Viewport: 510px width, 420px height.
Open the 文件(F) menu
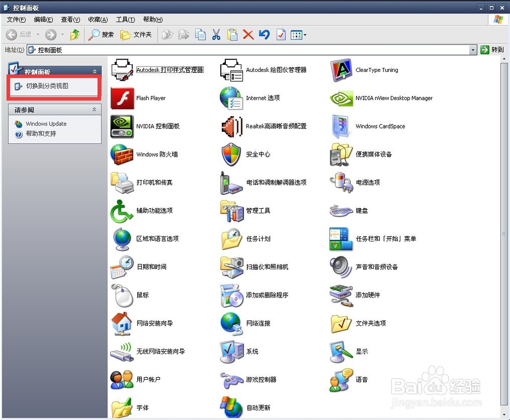coord(16,19)
